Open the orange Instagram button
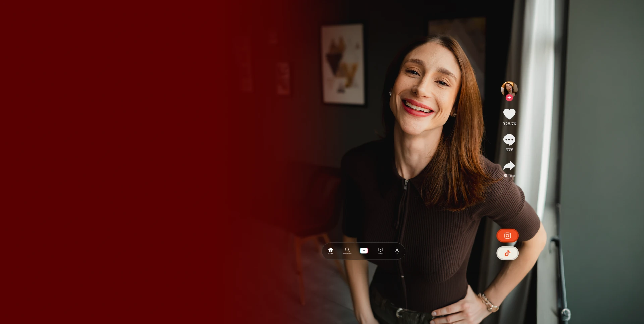644x324 pixels. 507,236
